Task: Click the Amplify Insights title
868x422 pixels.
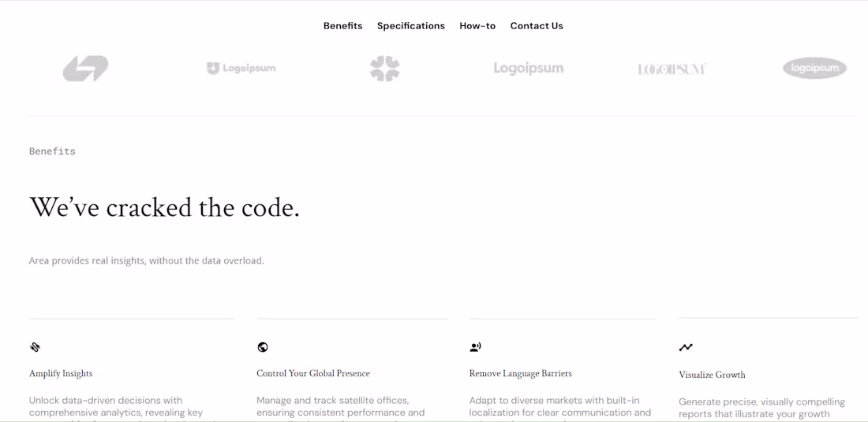Action: pyautogui.click(x=61, y=374)
